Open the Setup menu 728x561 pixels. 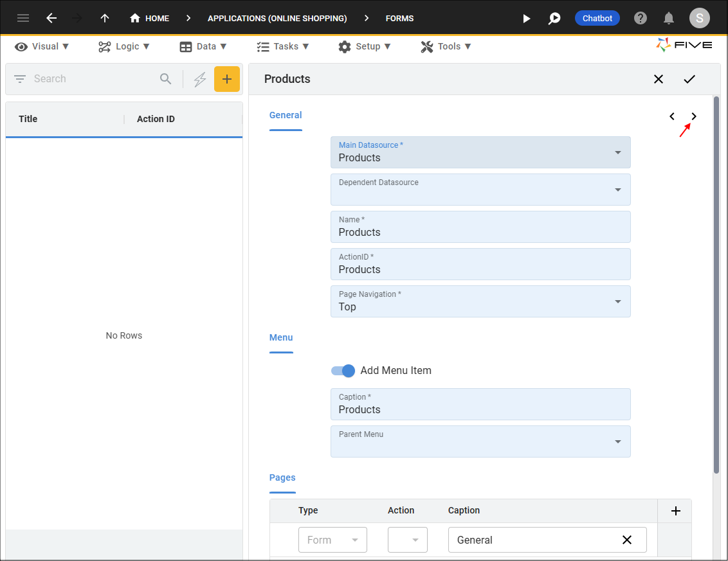click(x=365, y=46)
